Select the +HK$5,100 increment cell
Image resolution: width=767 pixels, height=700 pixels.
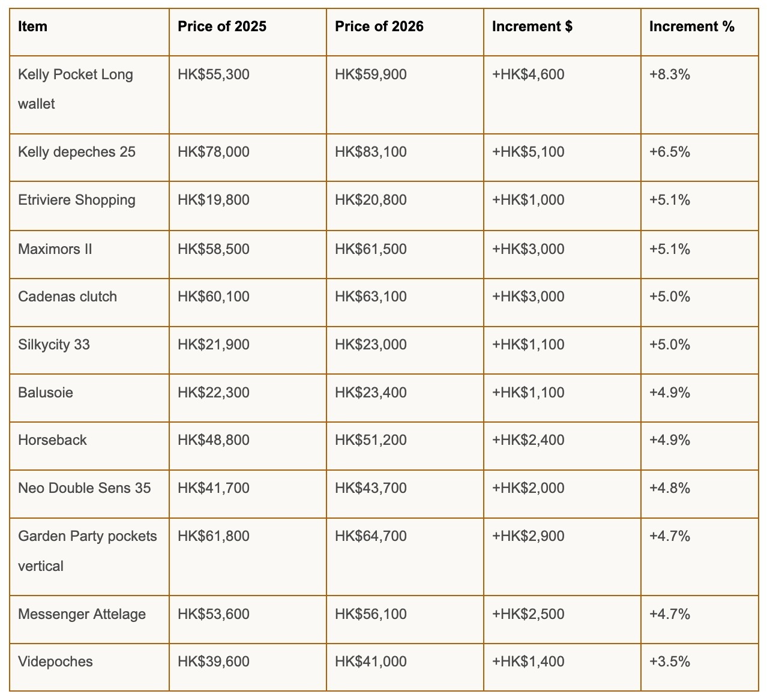[x=528, y=152]
